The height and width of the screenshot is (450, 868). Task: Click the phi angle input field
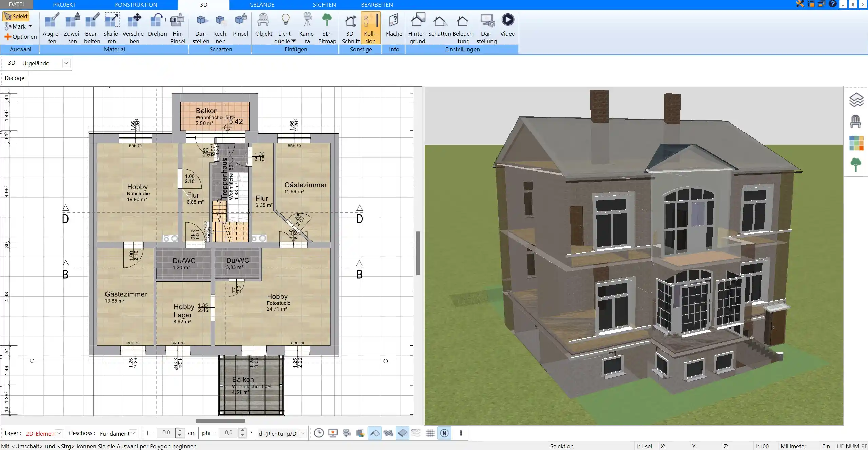coord(228,433)
